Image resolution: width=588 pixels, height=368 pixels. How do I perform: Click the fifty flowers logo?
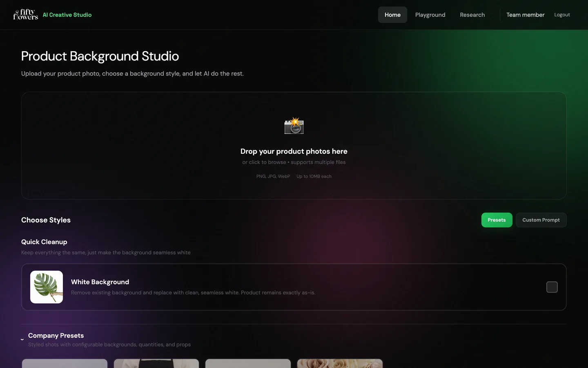(x=25, y=15)
